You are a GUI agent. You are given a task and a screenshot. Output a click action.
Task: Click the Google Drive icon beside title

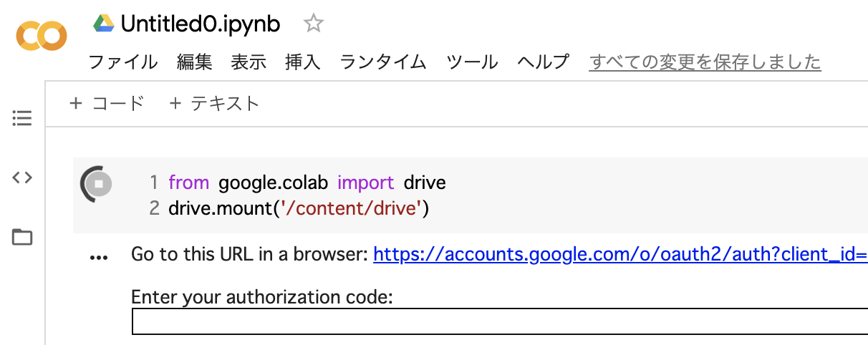coord(104,24)
